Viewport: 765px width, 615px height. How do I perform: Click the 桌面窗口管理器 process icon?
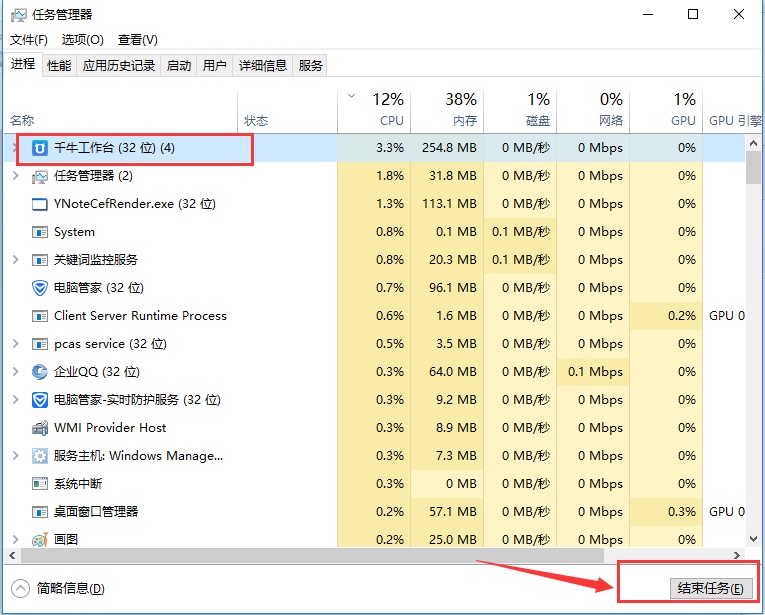coord(40,512)
